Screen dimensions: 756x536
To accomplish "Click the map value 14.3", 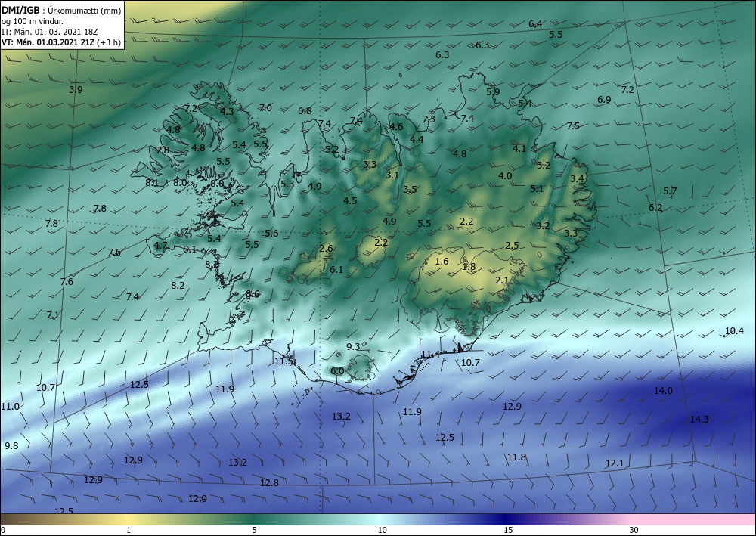I will 699,420.
